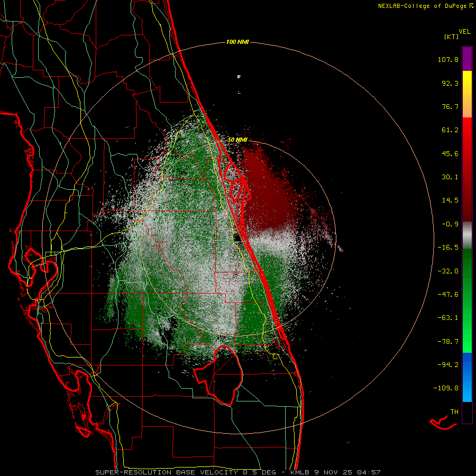Click the -47.6 legend value
This screenshot has height=476, width=476.
click(x=448, y=295)
